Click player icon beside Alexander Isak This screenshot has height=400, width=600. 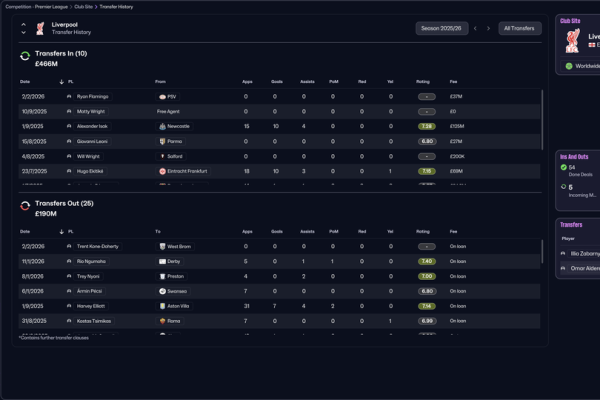(69, 127)
